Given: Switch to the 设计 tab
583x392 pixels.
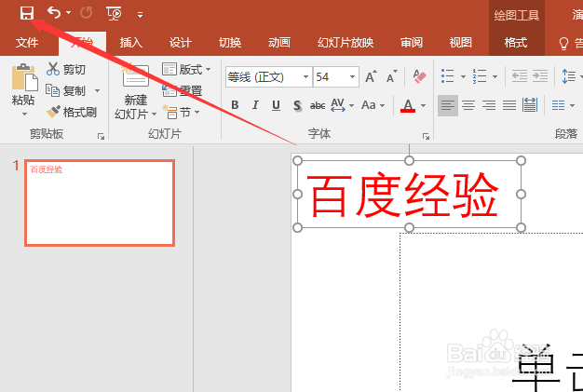Looking at the screenshot, I should 181,43.
